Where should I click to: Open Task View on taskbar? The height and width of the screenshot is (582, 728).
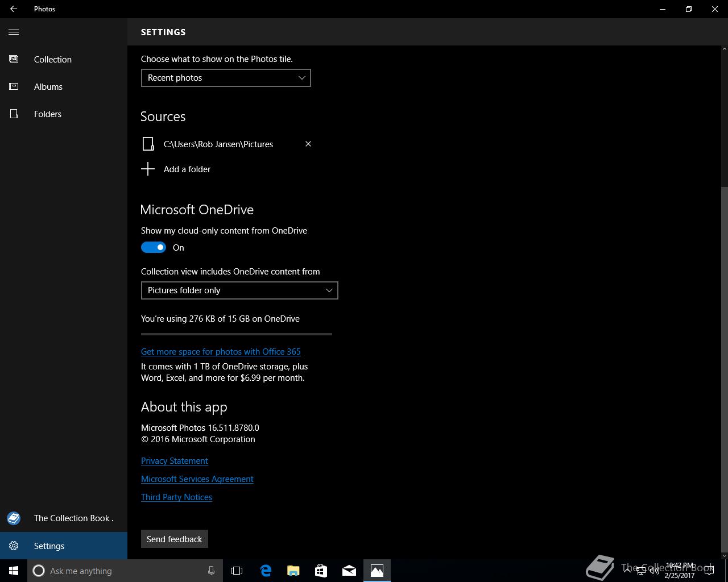pos(237,571)
